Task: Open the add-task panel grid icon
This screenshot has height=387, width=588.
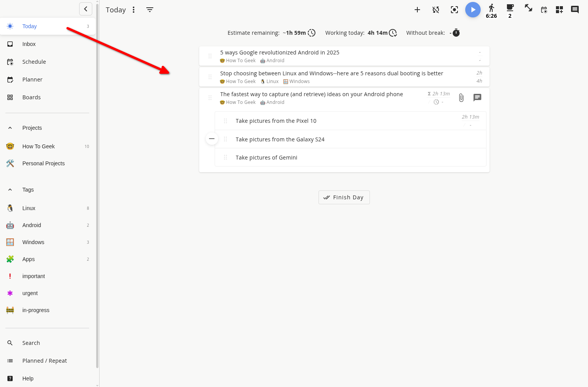Action: (x=559, y=10)
